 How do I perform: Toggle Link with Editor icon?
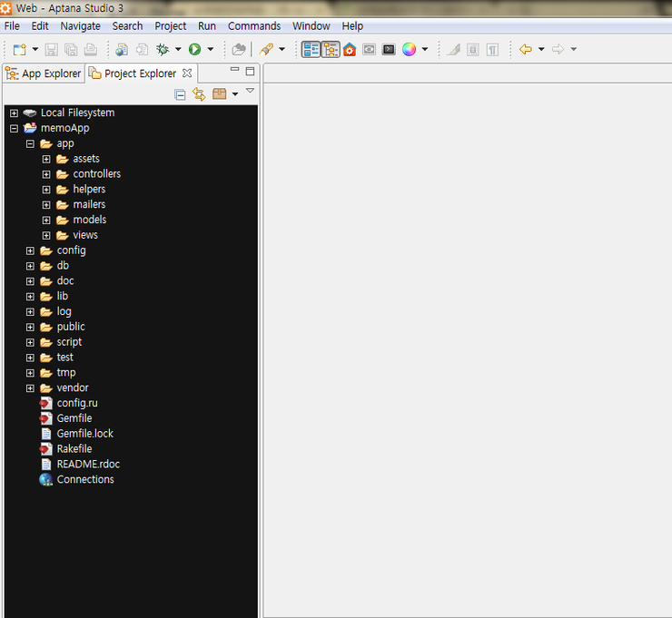[x=199, y=94]
